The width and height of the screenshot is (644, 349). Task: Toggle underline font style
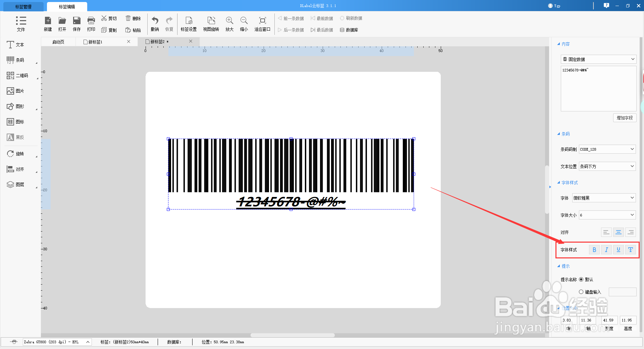[619, 250]
